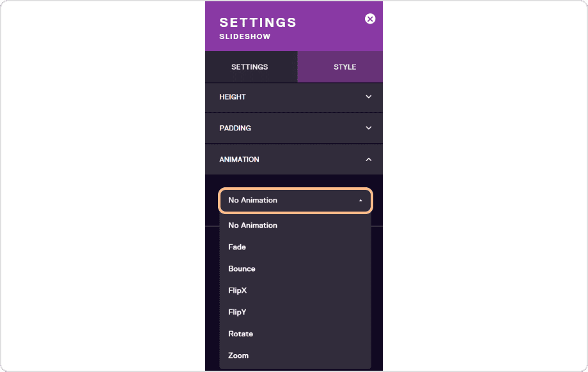This screenshot has height=372, width=588.
Task: Switch to the Style tab
Action: (x=344, y=66)
